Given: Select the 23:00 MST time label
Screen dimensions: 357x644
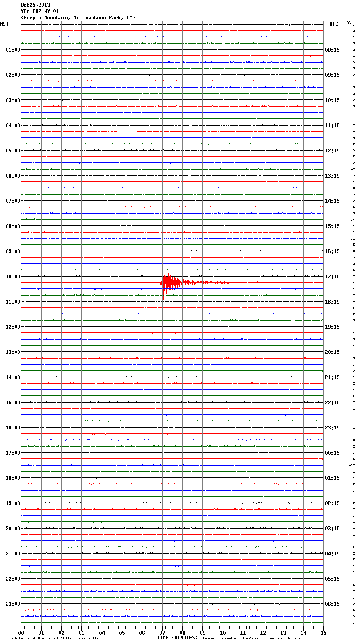Looking at the screenshot, I should point(13,604).
